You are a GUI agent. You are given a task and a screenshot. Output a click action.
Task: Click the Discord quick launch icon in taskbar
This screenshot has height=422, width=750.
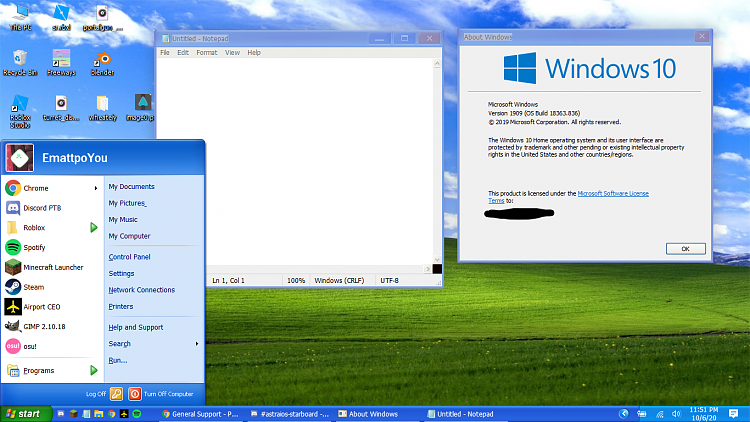tap(61, 414)
